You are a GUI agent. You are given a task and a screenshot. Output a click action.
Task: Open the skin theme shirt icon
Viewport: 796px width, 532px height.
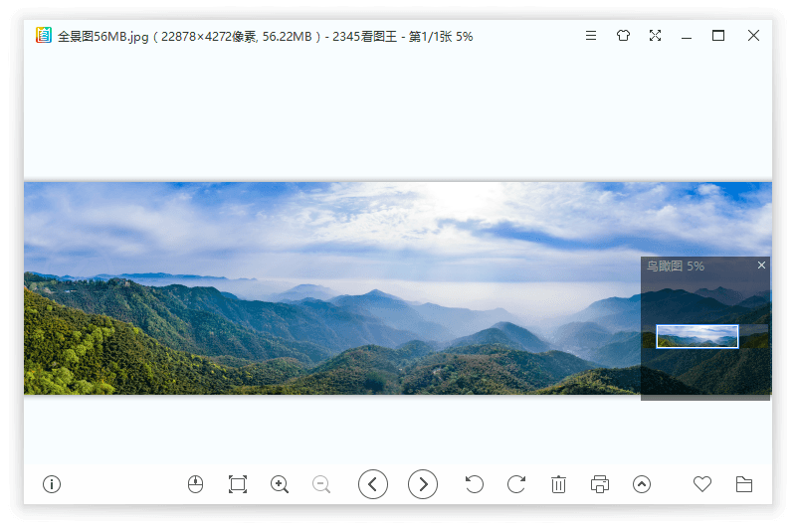click(623, 36)
